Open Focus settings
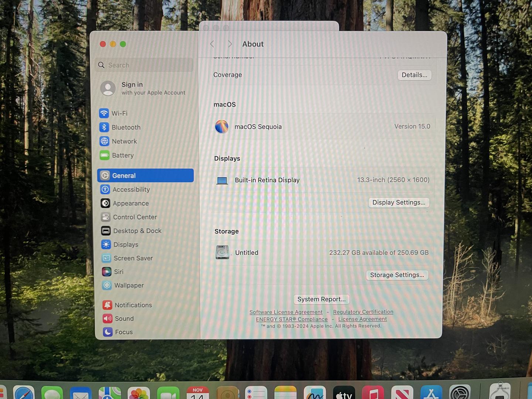Image resolution: width=532 pixels, height=399 pixels. pyautogui.click(x=118, y=332)
